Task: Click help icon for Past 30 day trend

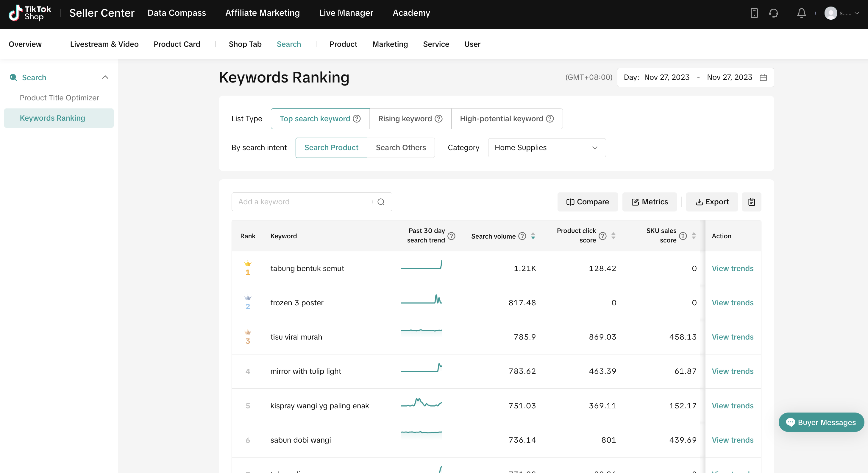Action: click(x=452, y=236)
